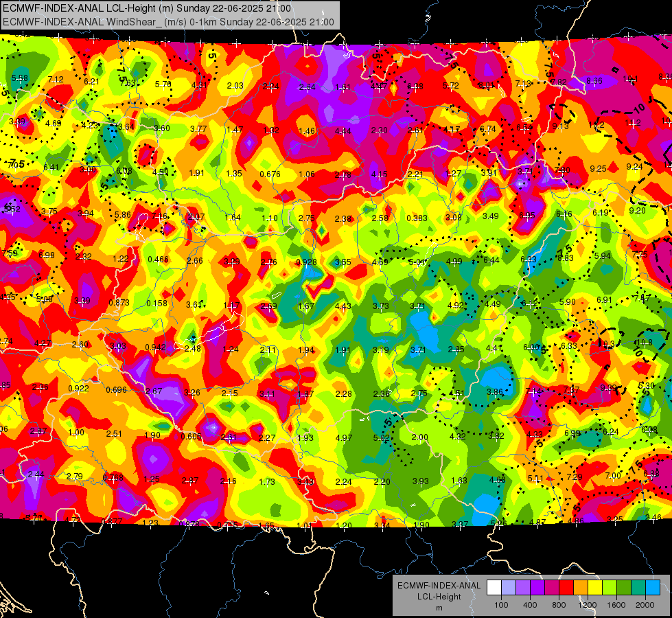The height and width of the screenshot is (618, 672).
Task: Click the wind shear value 4.97
Action: point(344,438)
